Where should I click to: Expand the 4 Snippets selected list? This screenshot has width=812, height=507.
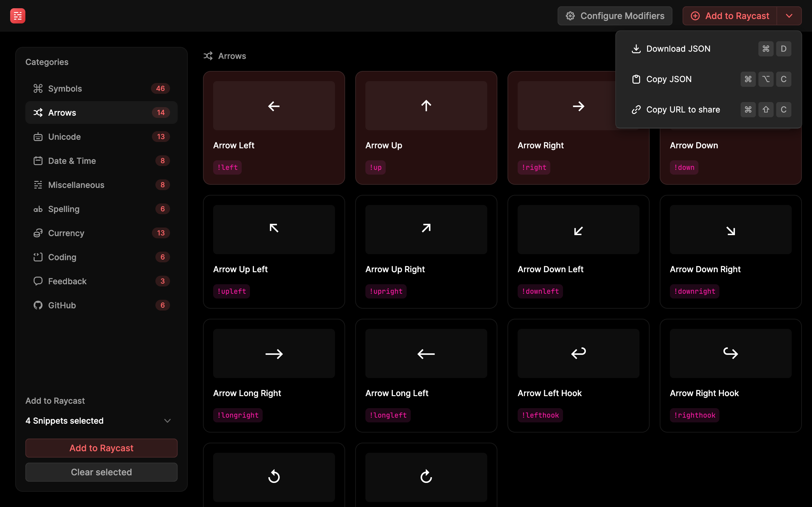click(x=167, y=420)
